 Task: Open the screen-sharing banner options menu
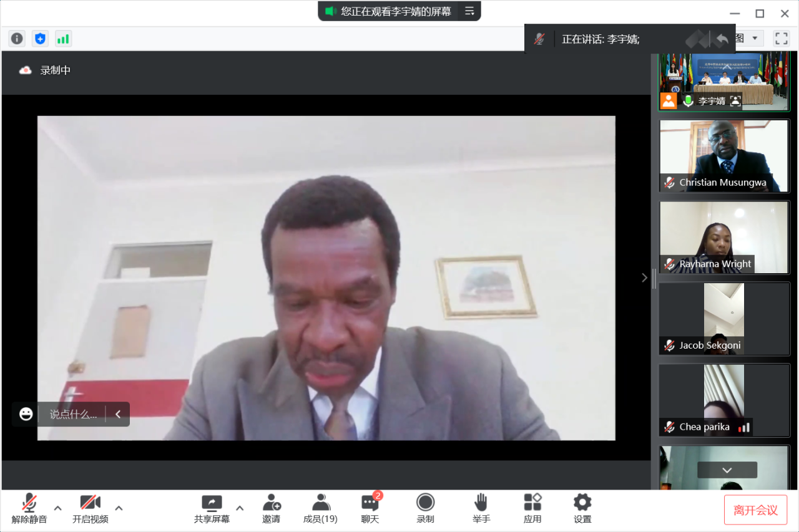click(x=469, y=11)
